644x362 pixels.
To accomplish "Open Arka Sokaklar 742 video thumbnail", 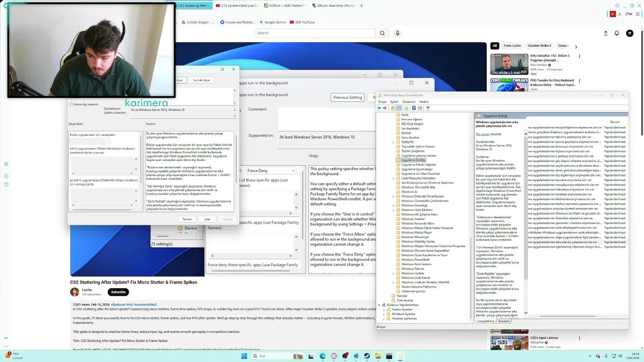I will (509, 64).
